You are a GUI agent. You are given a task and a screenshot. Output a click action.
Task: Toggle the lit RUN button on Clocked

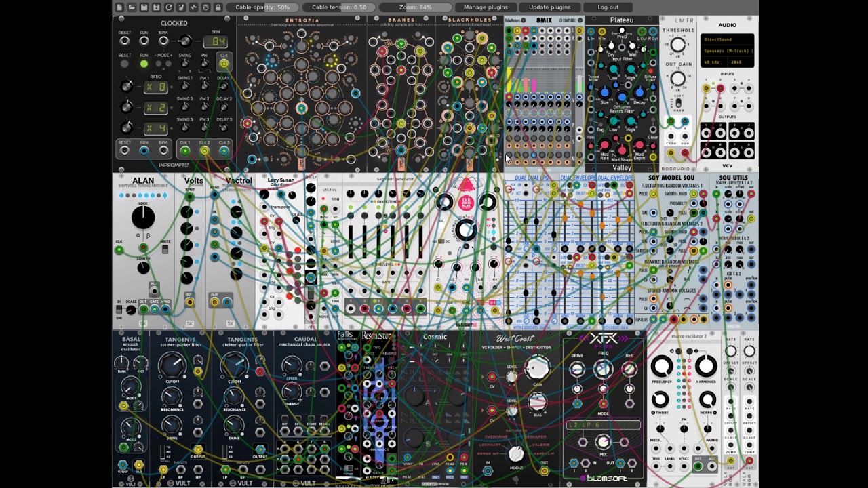pyautogui.click(x=144, y=64)
